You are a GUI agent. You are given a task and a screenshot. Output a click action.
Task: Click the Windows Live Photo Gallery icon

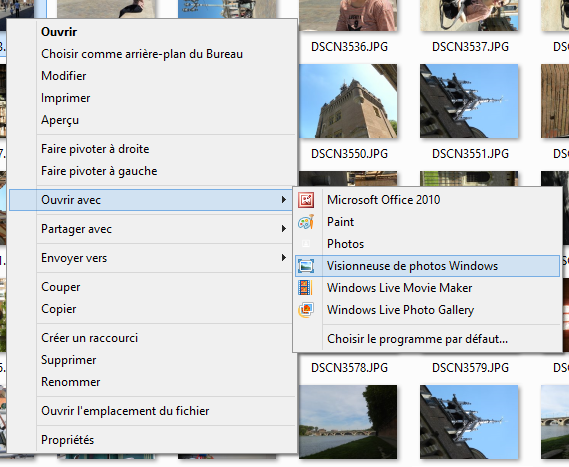pos(306,310)
